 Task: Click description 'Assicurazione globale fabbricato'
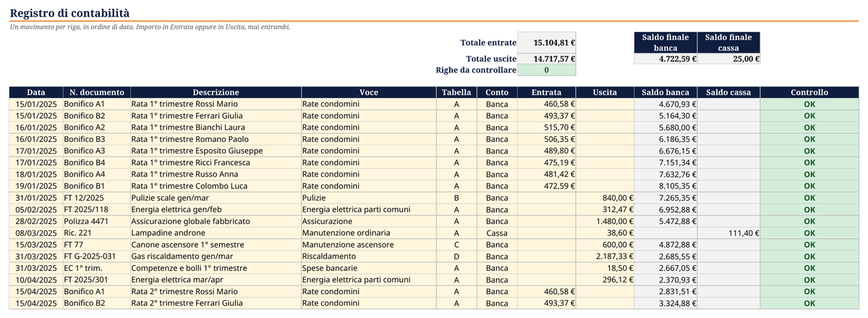click(216, 221)
